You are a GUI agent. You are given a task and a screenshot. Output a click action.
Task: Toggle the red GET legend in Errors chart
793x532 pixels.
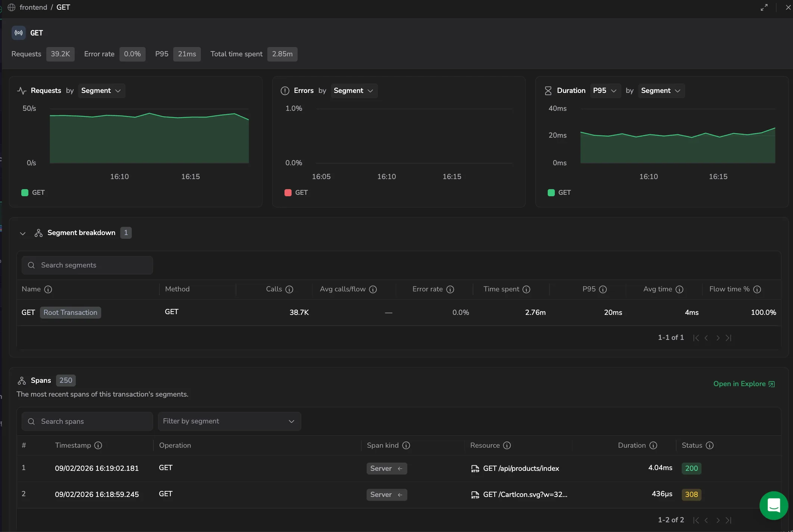[x=296, y=193]
